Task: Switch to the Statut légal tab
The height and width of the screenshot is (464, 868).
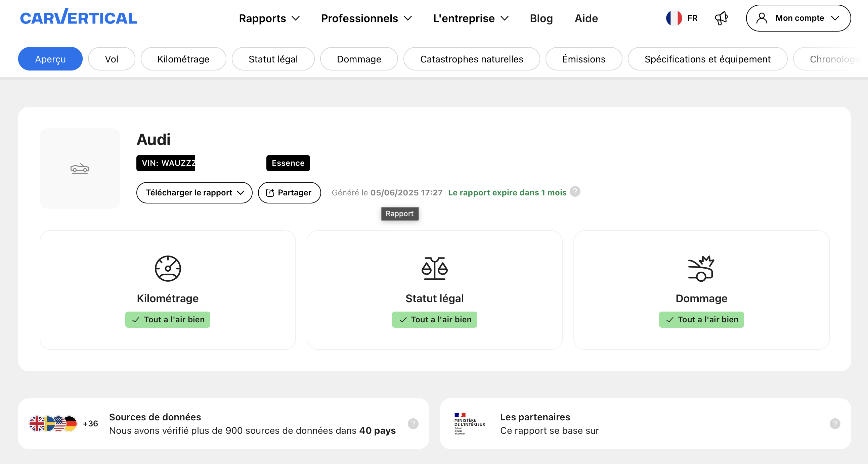Action: click(273, 59)
